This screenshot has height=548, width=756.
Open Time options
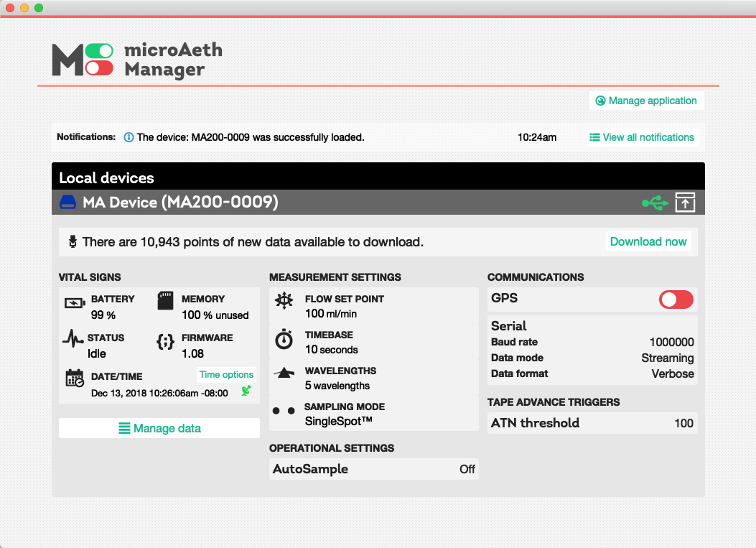point(226,374)
